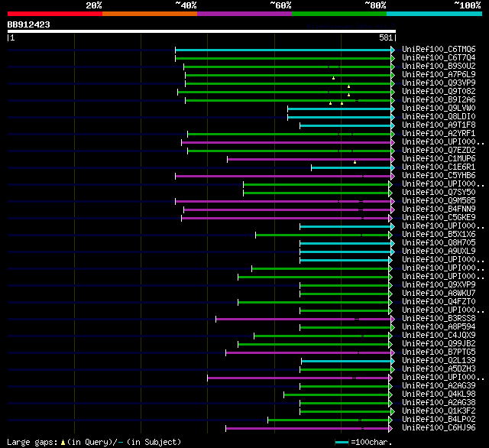Select the UniRef100_A2AG38 label
Image resolution: width=489 pixels, height=448 pixels.
tap(439, 403)
